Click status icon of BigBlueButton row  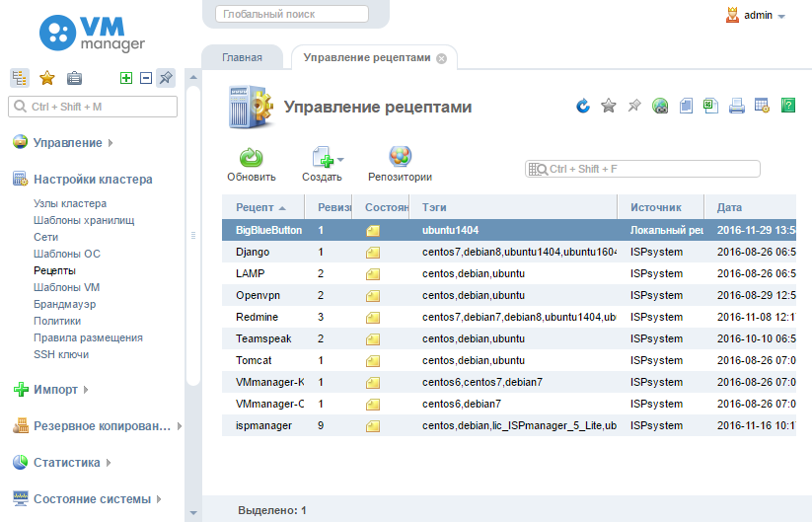coord(373,231)
